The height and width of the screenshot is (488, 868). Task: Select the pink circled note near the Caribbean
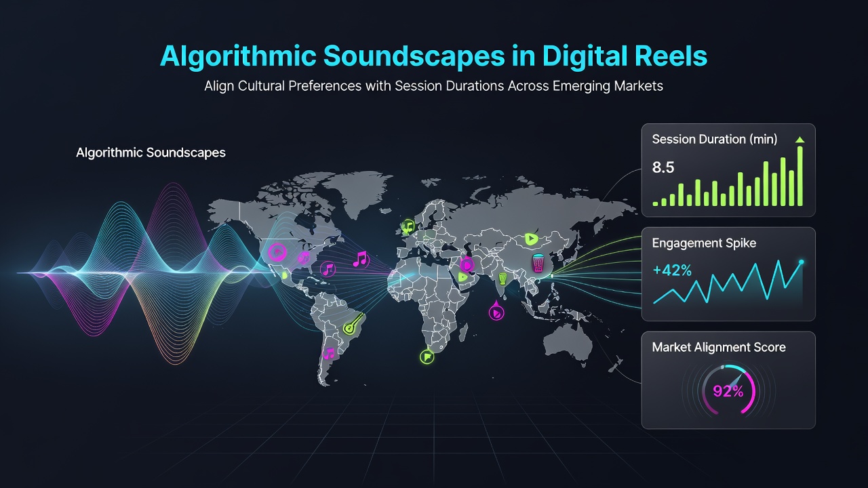pos(328,268)
